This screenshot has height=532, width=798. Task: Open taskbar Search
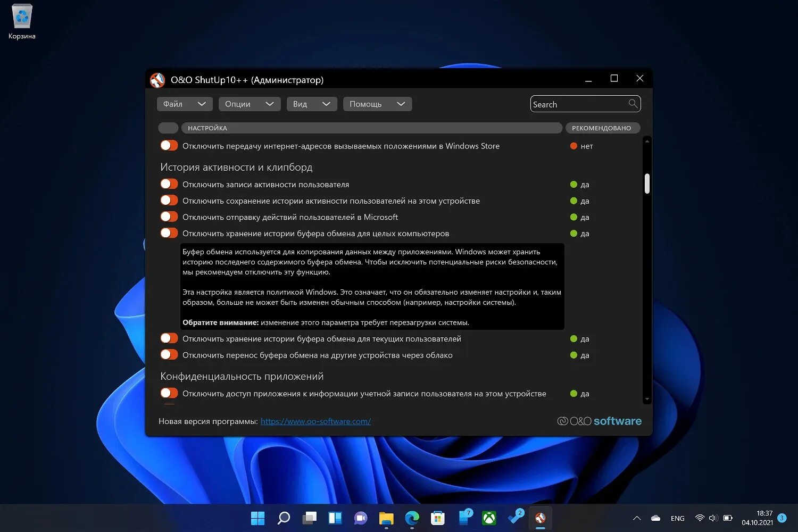tap(284, 518)
